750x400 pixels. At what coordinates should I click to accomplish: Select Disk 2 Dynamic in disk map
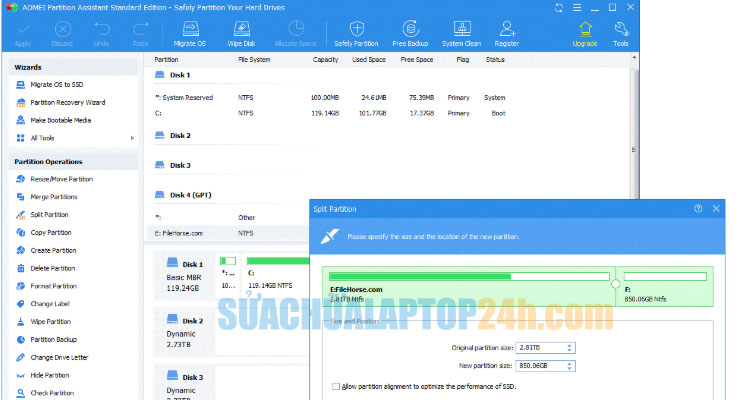pyautogui.click(x=185, y=333)
